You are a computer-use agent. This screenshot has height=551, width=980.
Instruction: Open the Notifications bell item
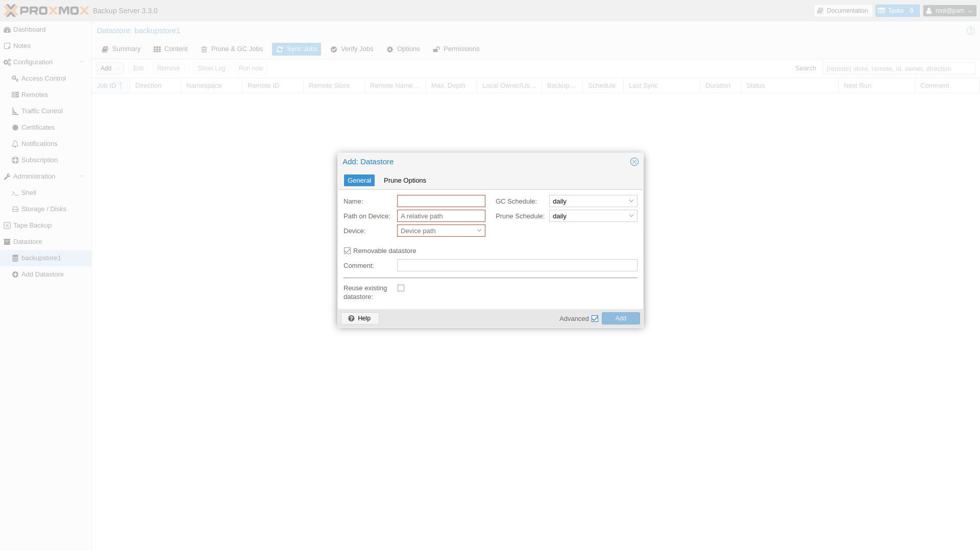point(39,144)
